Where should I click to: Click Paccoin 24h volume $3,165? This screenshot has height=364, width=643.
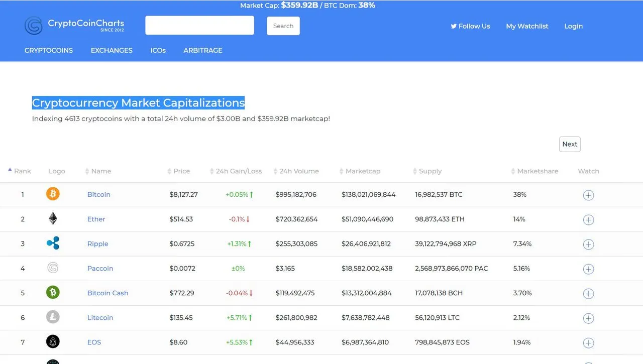(x=285, y=268)
